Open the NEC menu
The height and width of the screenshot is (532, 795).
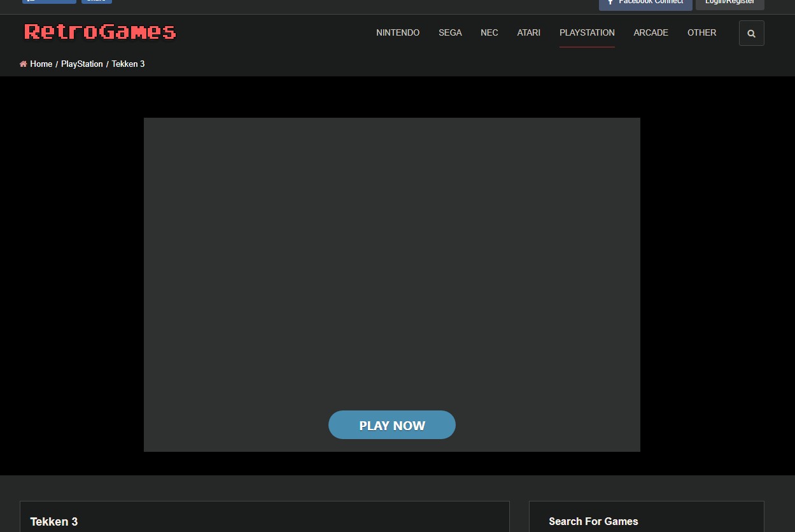coord(489,32)
